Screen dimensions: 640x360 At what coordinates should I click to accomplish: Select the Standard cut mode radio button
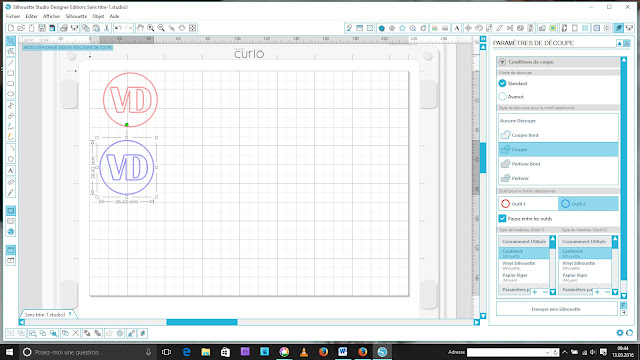click(502, 83)
